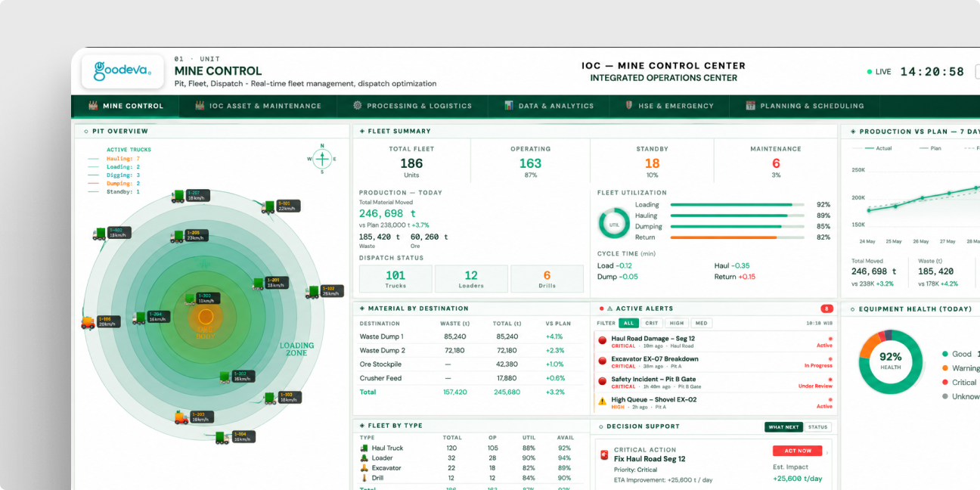Image resolution: width=980 pixels, height=490 pixels.
Task: Click the active alerts count badge
Action: click(x=826, y=309)
